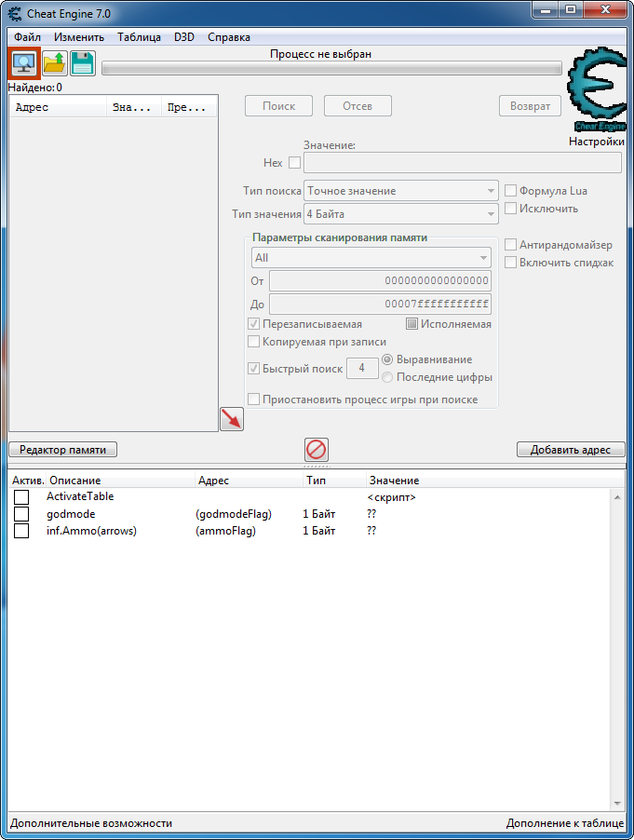
Task: Click the red arrow copy-to-address-list icon
Action: [232, 419]
